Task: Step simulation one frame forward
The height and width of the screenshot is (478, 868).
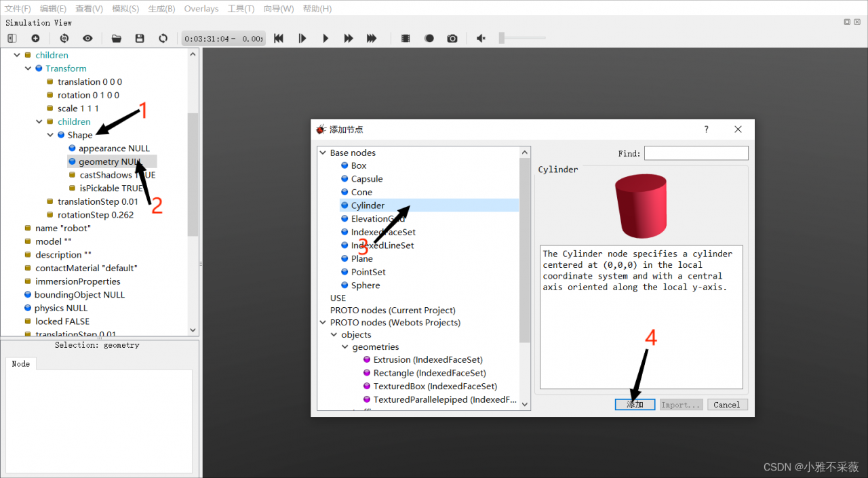Action: (302, 39)
